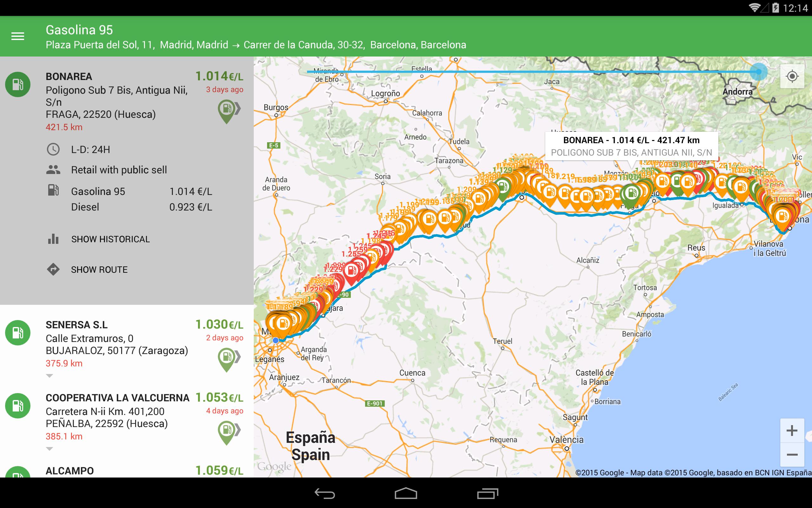Tap the BONAREA map pin locate icon
The image size is (812, 508).
pos(229,112)
